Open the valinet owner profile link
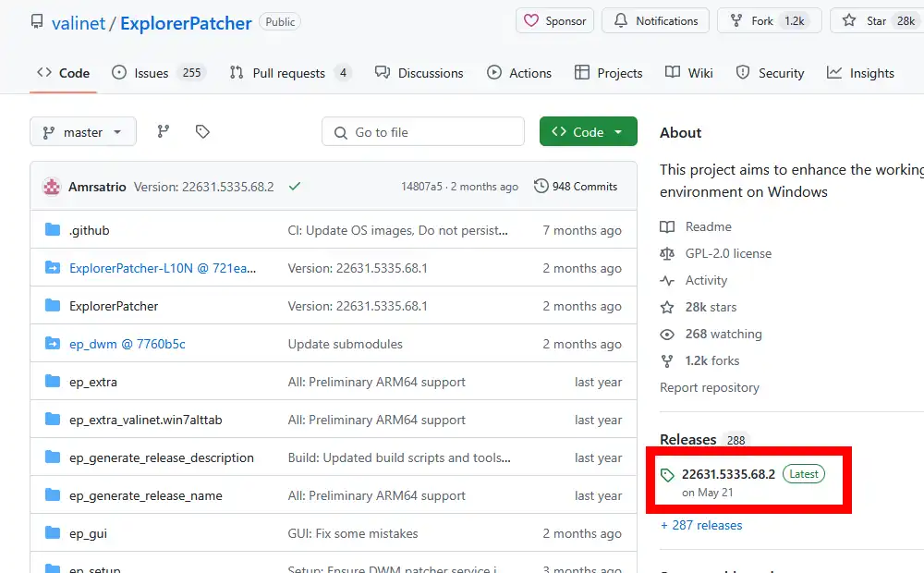This screenshot has width=924, height=573. click(79, 23)
